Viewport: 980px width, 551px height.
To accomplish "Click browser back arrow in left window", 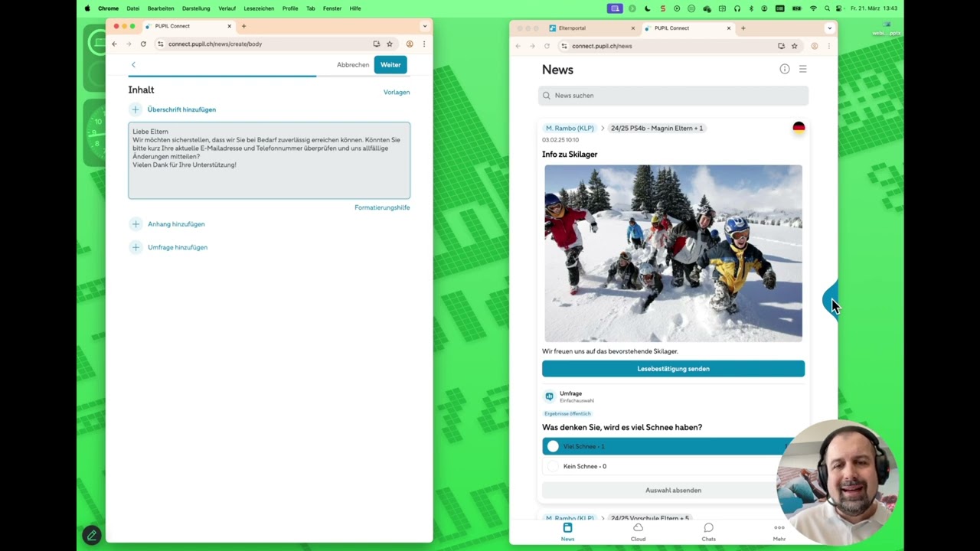I will point(114,44).
